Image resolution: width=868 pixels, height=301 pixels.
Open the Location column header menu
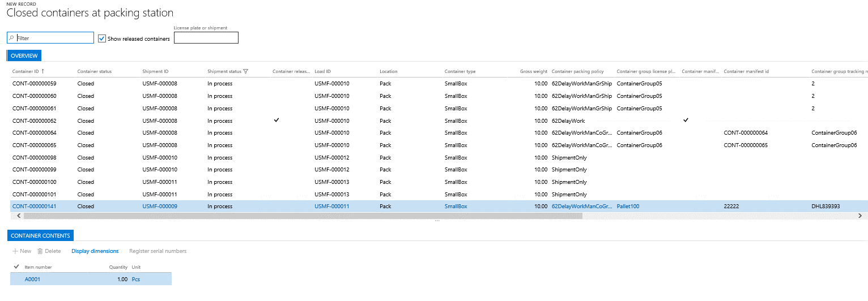click(388, 71)
